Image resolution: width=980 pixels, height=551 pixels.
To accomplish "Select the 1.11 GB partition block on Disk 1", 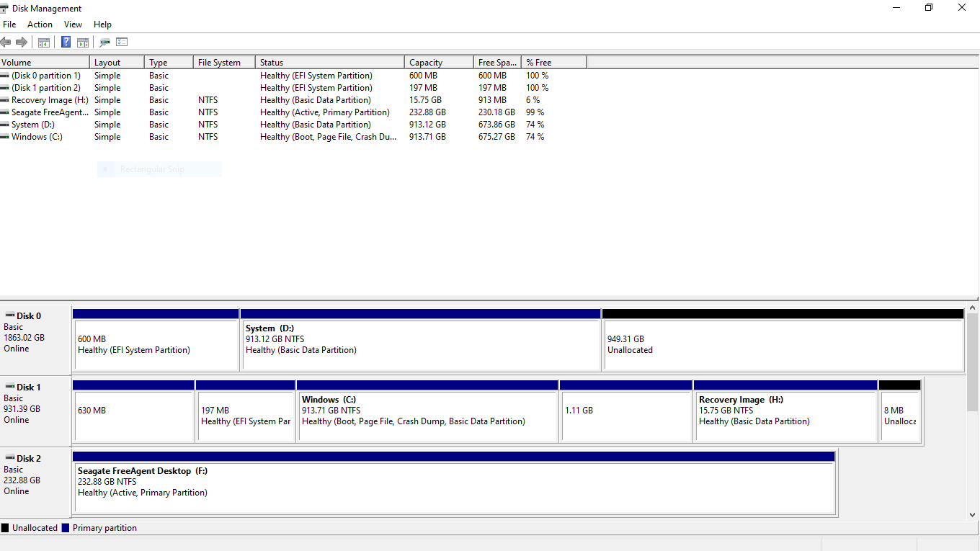I will (626, 411).
